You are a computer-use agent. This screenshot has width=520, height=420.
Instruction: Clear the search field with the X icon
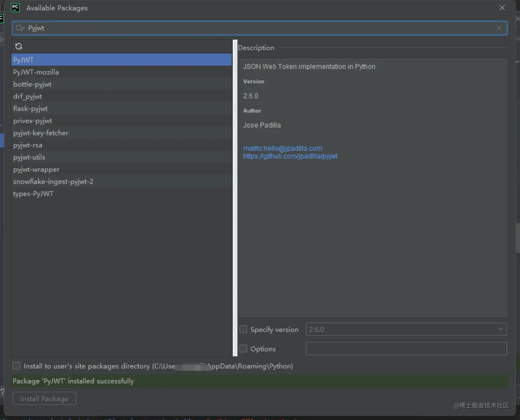[499, 28]
